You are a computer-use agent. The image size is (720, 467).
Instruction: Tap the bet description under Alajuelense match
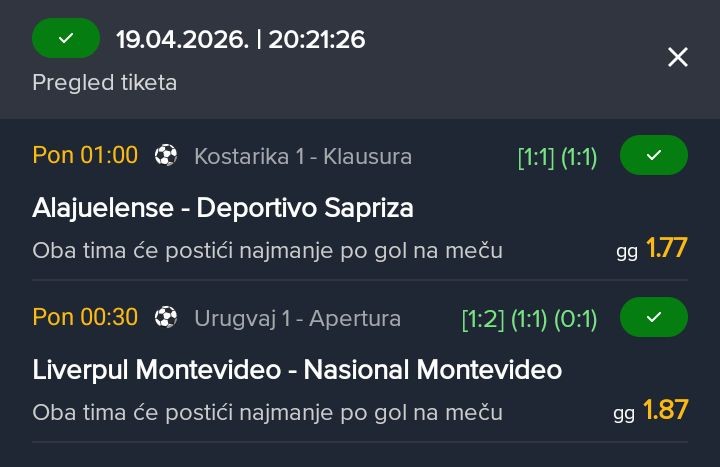click(268, 250)
